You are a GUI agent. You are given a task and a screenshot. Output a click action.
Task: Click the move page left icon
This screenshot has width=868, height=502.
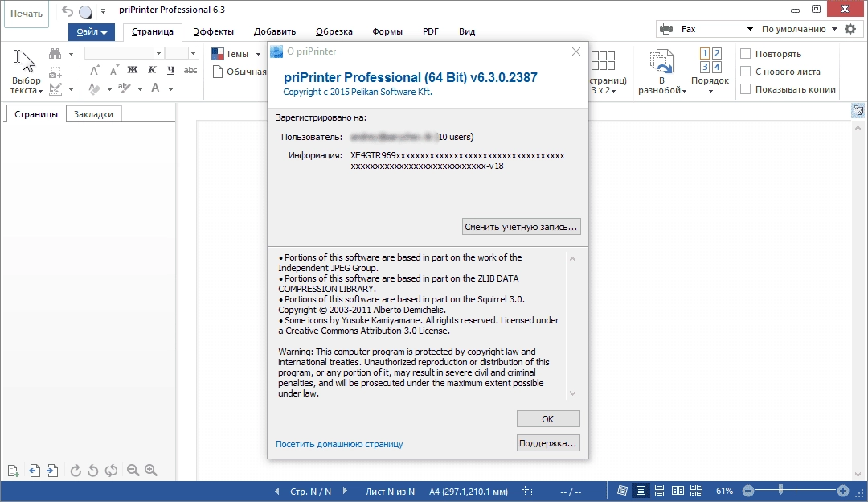pos(35,471)
